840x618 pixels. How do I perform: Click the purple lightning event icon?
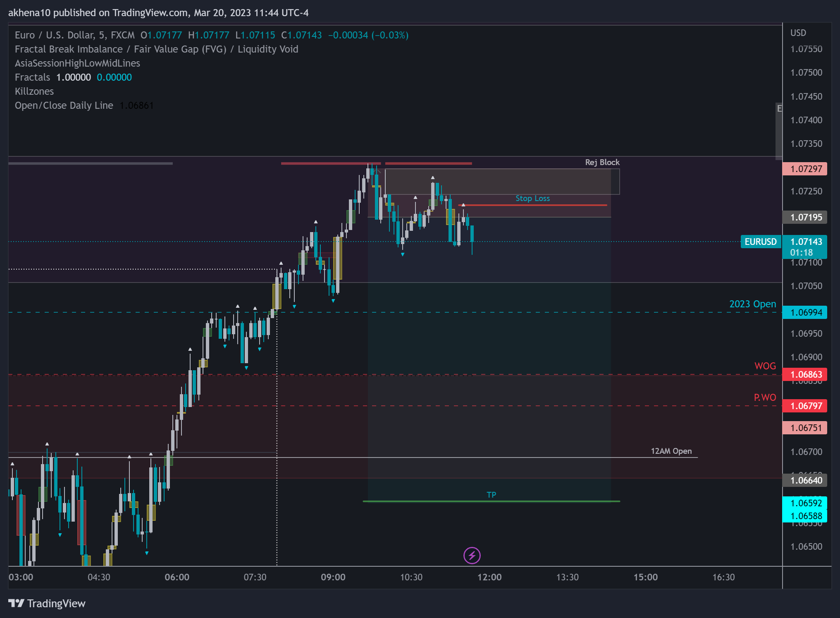(x=472, y=556)
